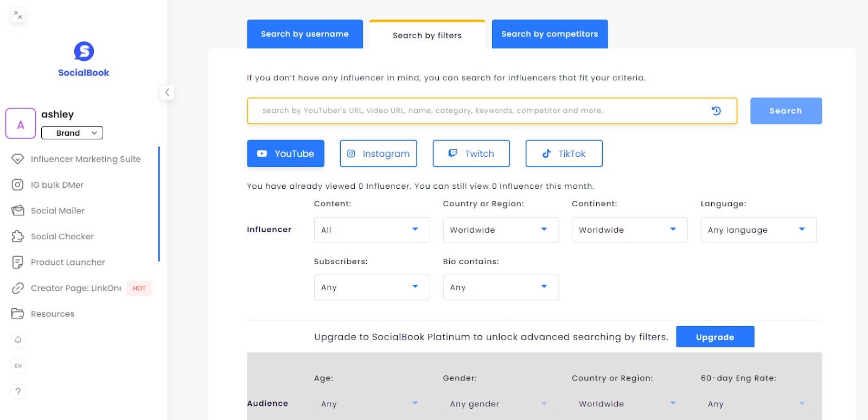Open the help question mark icon
The image size is (868, 420).
click(18, 391)
